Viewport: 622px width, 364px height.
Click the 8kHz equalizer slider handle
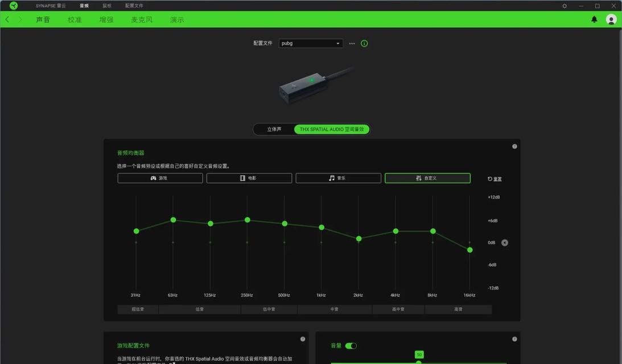pos(432,231)
